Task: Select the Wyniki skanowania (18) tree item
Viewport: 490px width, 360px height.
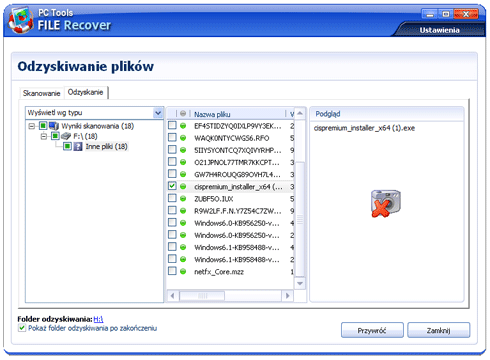Action: click(98, 126)
